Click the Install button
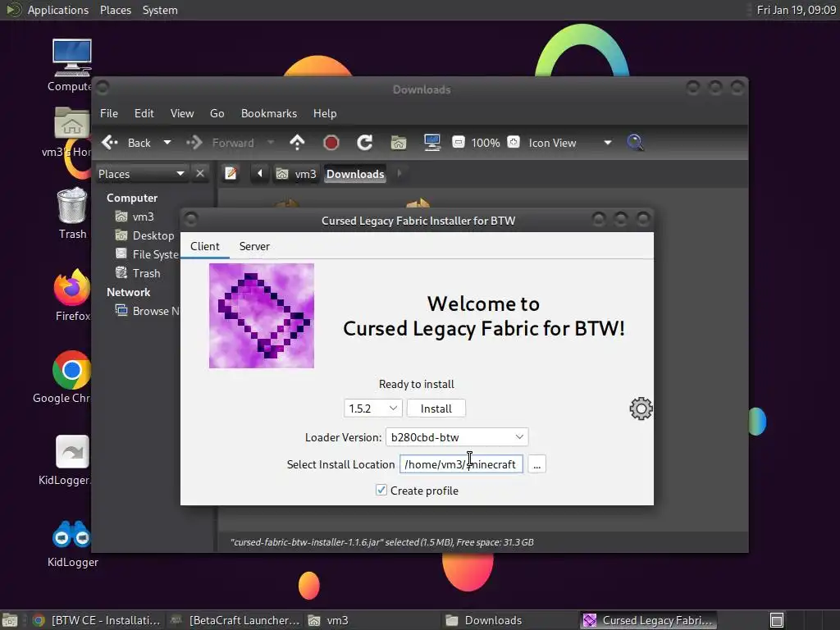This screenshot has height=630, width=840. 436,409
